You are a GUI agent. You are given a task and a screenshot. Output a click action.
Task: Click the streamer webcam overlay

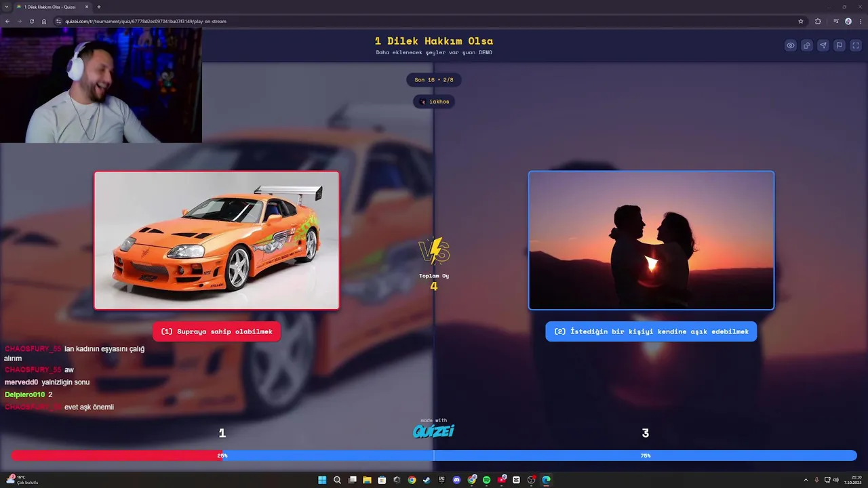[100, 85]
